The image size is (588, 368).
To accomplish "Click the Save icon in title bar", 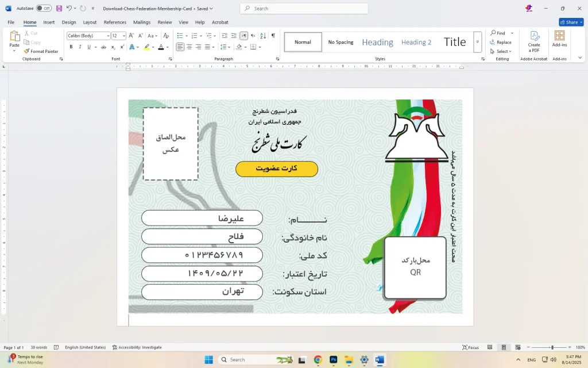I will click(x=59, y=8).
